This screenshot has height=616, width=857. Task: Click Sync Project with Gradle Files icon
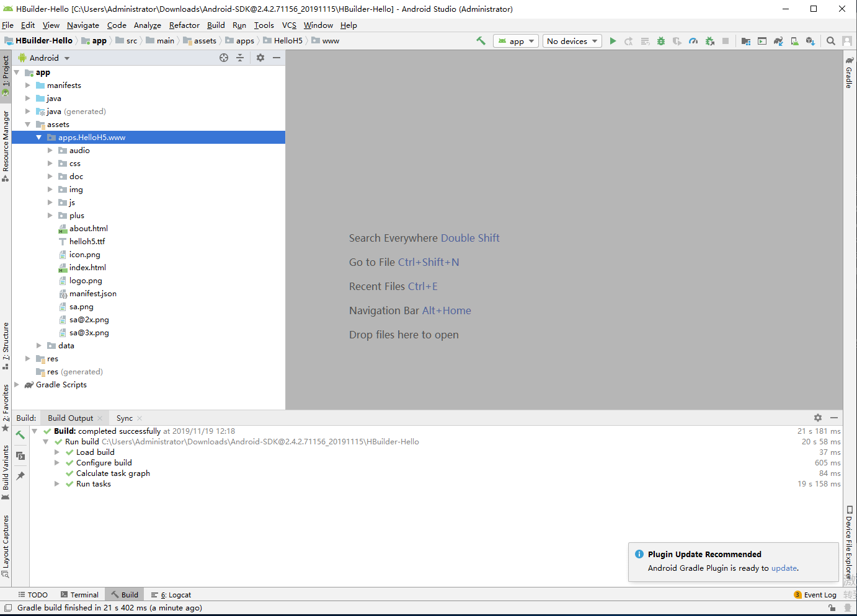778,41
